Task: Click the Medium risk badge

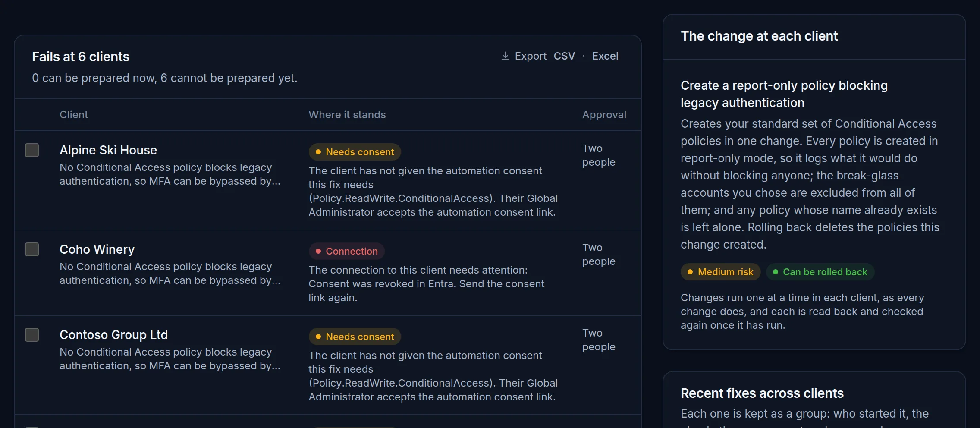Action: tap(720, 272)
